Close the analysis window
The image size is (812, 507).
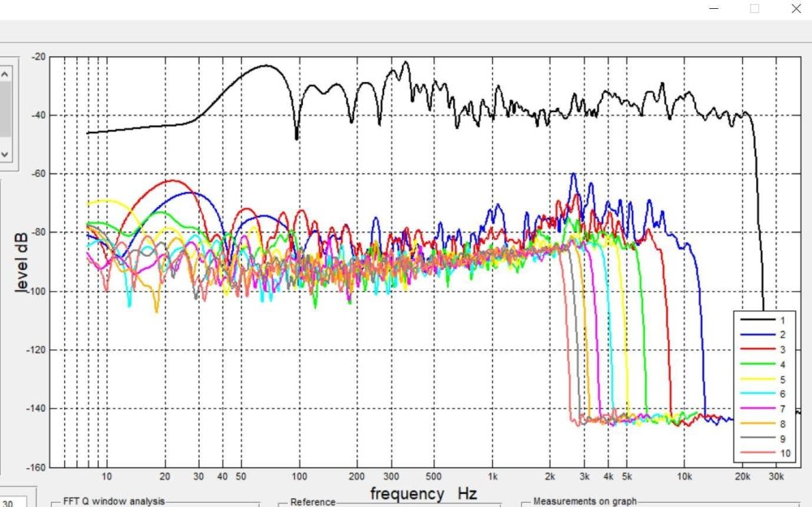click(796, 9)
